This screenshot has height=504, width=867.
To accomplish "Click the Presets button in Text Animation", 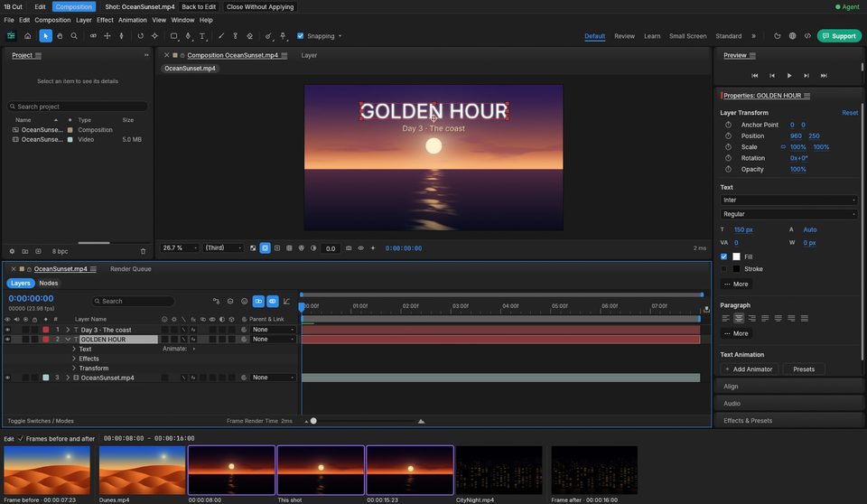I will coord(804,369).
